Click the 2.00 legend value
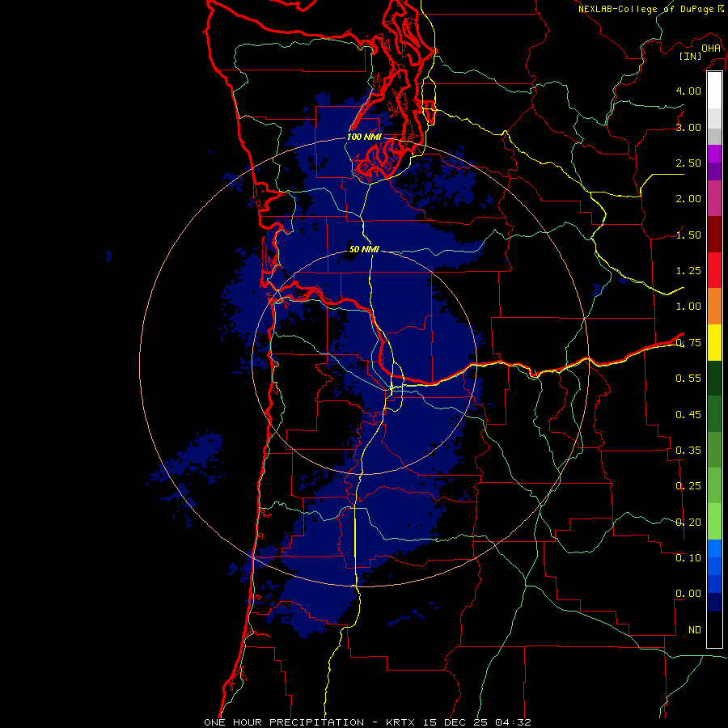The width and height of the screenshot is (728, 728). tap(688, 199)
